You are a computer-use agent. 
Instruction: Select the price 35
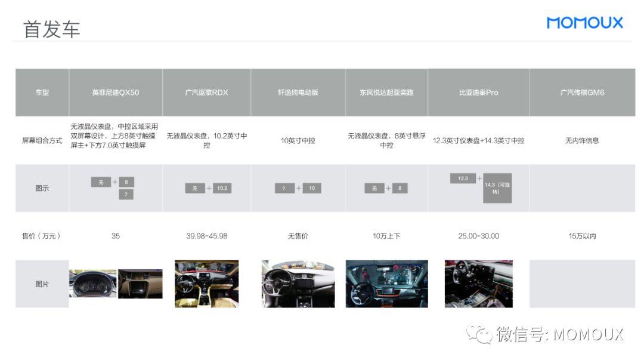pos(116,236)
